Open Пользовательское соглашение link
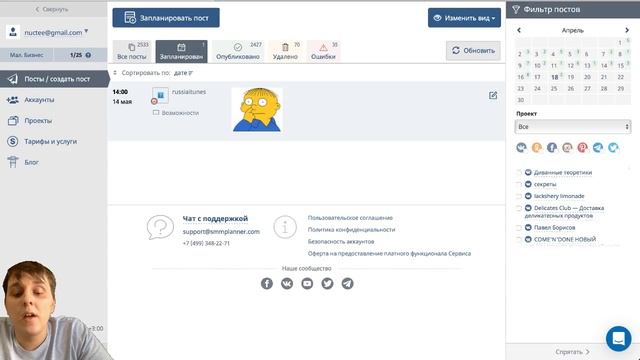Image resolution: width=640 pixels, height=360 pixels. [350, 218]
